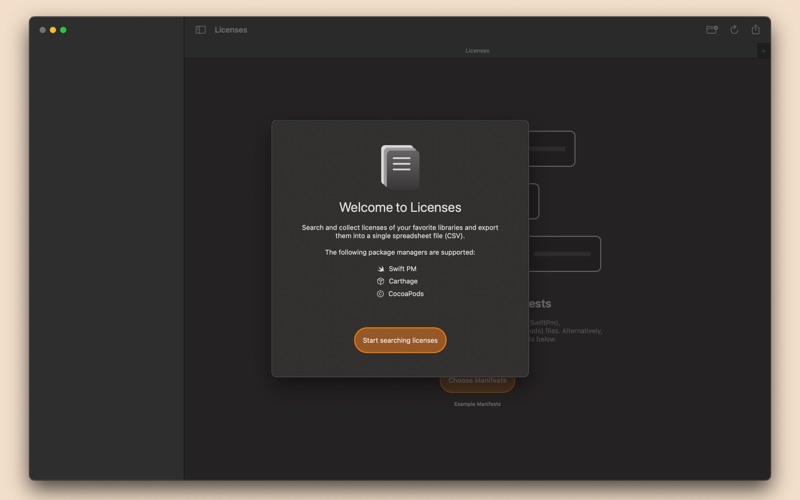Click the Licenses window title
Image resolution: width=800 pixels, height=500 pixels.
pos(231,30)
